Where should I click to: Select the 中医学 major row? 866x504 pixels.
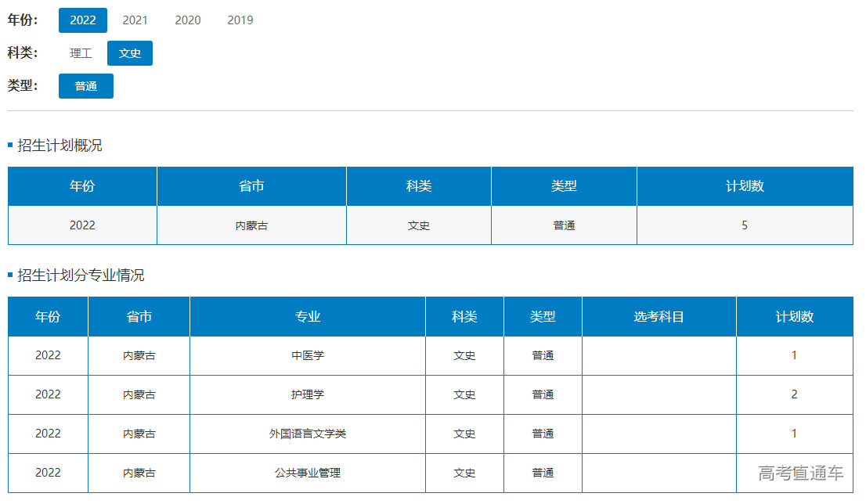click(307, 355)
